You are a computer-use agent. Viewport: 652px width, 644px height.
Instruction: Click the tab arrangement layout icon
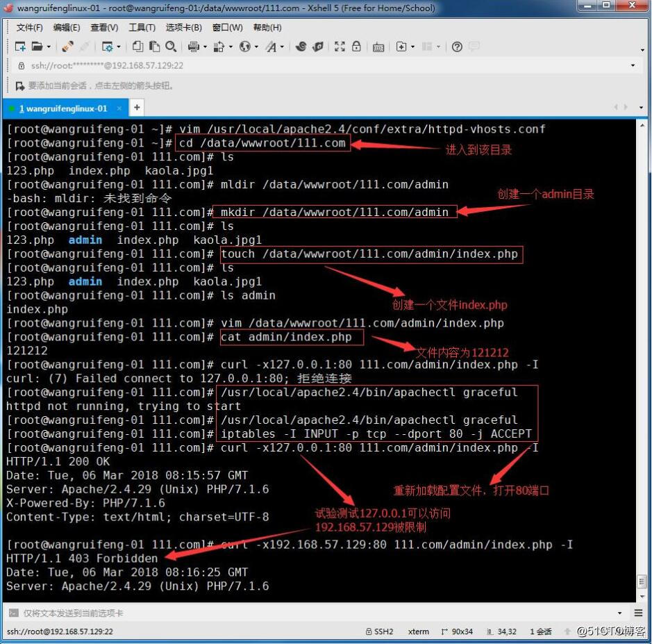coord(427,47)
